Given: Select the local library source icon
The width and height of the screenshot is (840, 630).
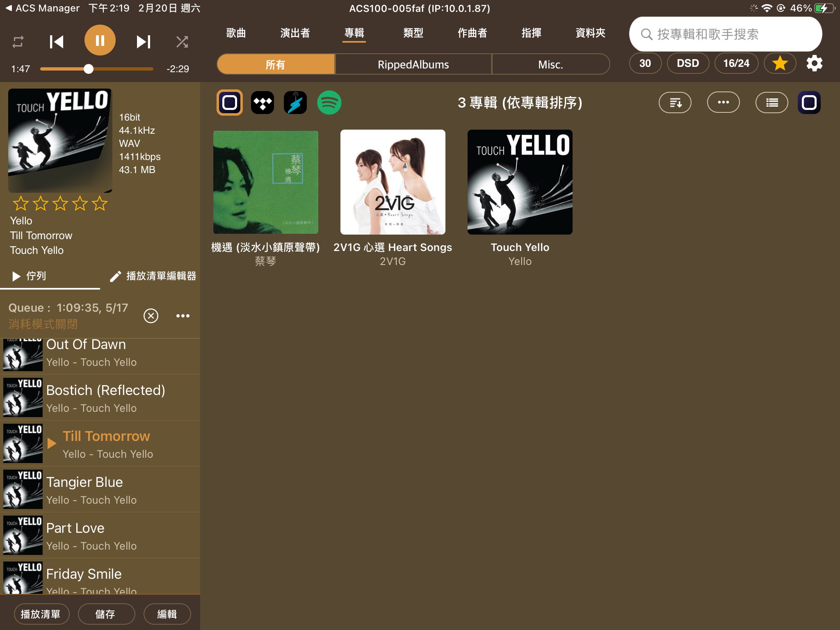Looking at the screenshot, I should [230, 103].
